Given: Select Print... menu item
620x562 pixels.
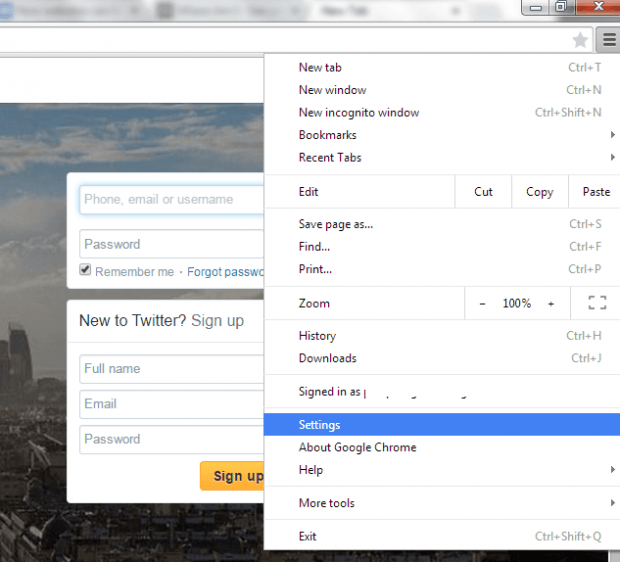Looking at the screenshot, I should pos(442,269).
